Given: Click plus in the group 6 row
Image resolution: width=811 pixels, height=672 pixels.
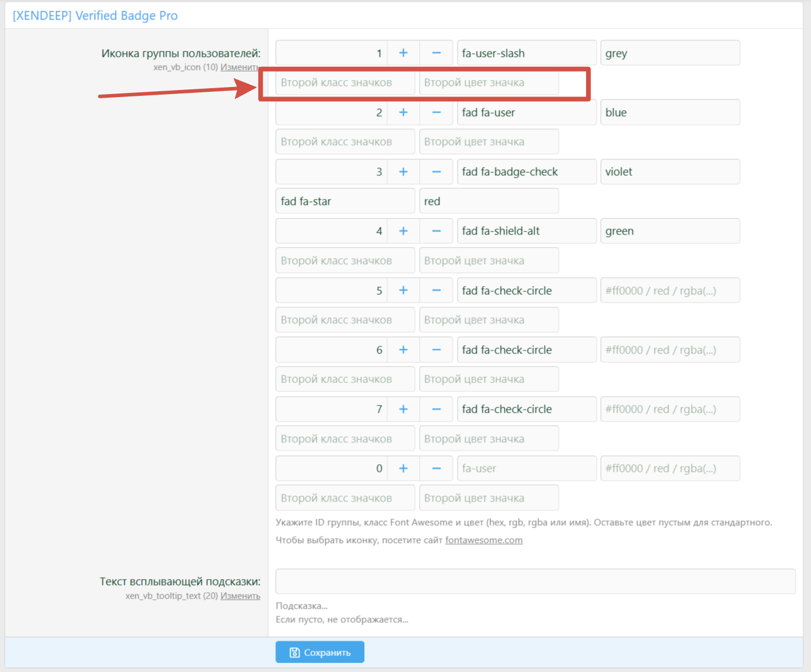Looking at the screenshot, I should [403, 350].
